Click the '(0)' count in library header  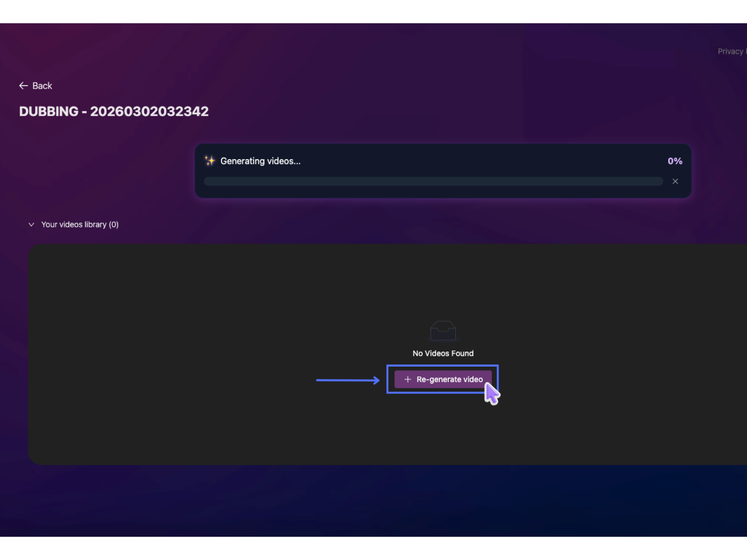(x=114, y=225)
